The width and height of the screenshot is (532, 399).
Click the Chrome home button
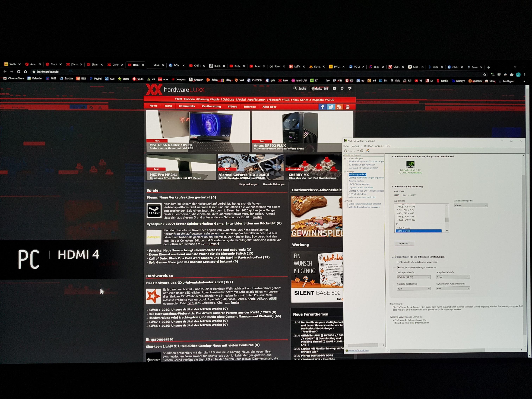coord(26,72)
